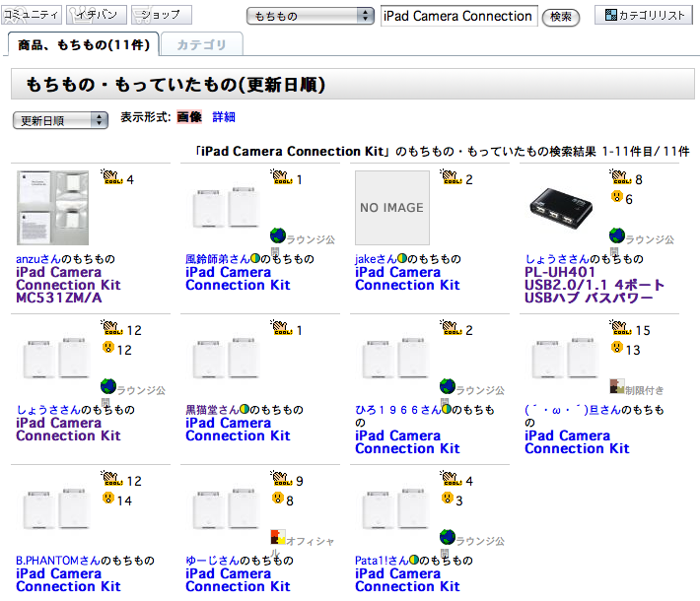Click the half-moon badge beside jake's name
Image resolution: width=700 pixels, height=601 pixels.
click(x=402, y=258)
